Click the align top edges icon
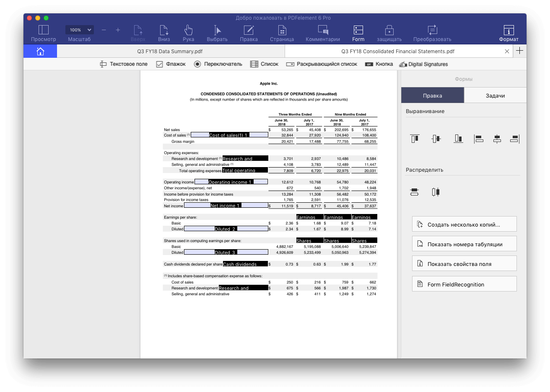550x392 pixels. click(415, 139)
